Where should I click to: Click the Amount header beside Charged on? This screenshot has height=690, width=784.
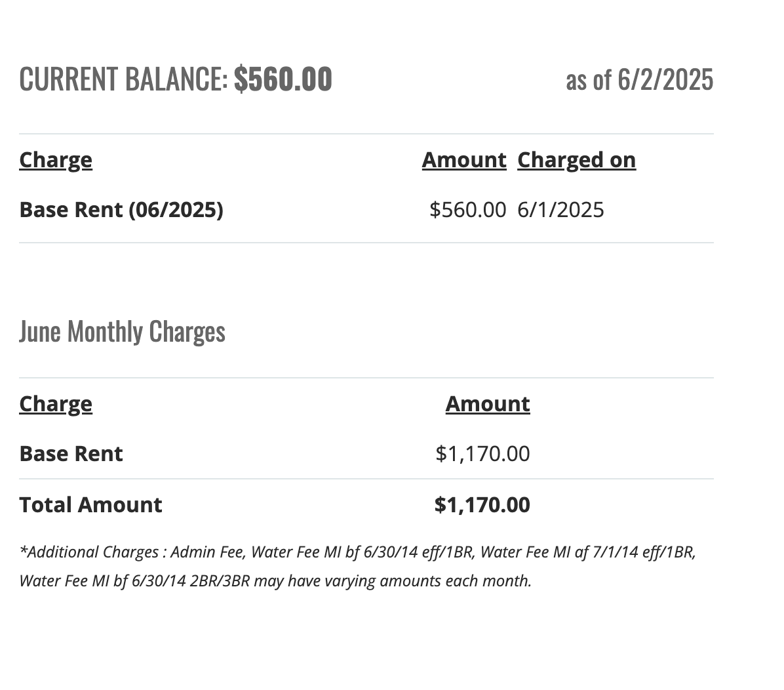463,160
